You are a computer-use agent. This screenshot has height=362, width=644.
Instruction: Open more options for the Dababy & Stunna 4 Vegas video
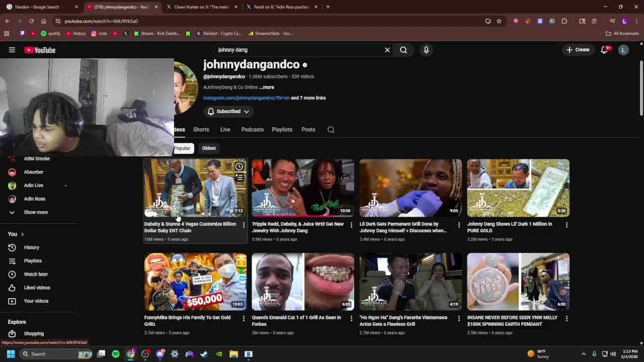pos(244,225)
